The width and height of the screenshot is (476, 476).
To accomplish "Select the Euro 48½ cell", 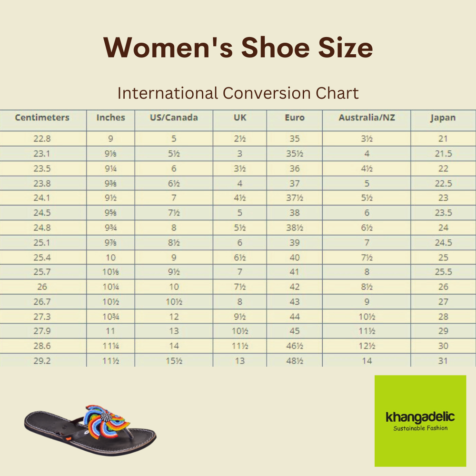I will 295,361.
